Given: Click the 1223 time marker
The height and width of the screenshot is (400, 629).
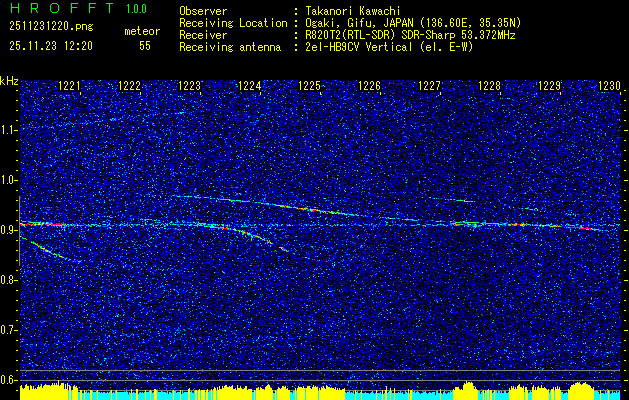Looking at the screenshot, I should (189, 86).
